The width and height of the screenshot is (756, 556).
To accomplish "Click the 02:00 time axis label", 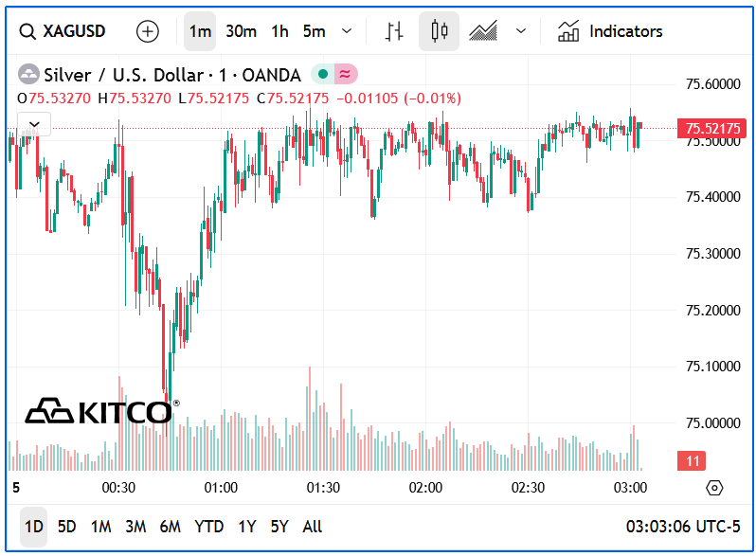I will click(425, 488).
